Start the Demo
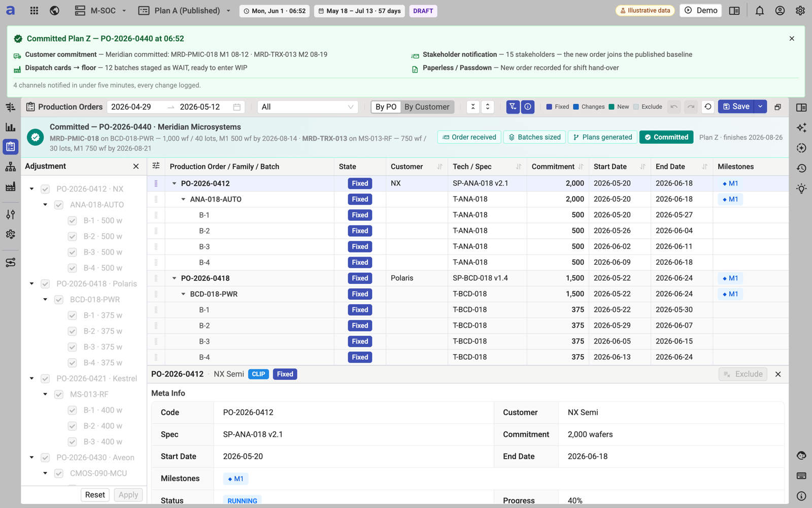 (x=700, y=11)
